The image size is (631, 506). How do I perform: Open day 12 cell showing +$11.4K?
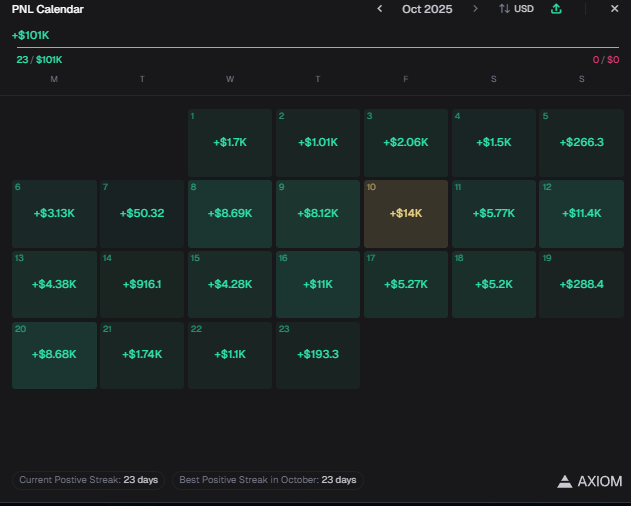(x=582, y=214)
